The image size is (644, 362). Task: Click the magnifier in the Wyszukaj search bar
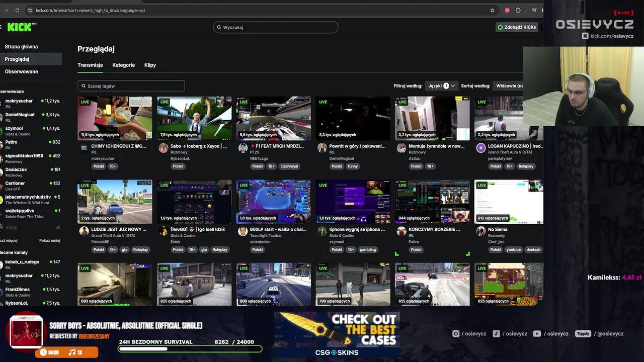[219, 27]
